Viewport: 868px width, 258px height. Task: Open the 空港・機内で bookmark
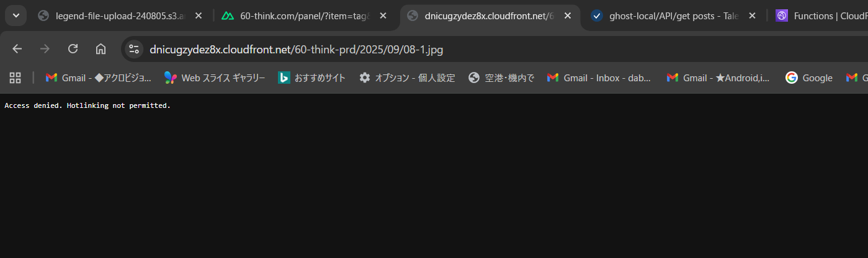(x=501, y=78)
